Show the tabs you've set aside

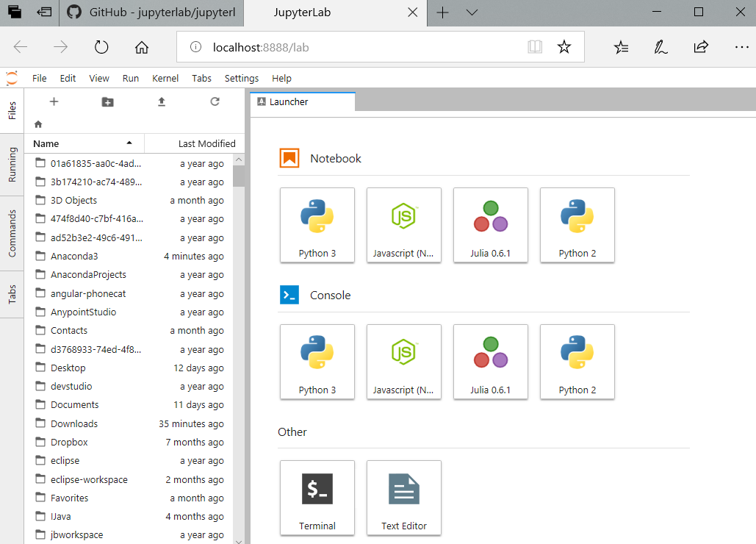coord(15,12)
